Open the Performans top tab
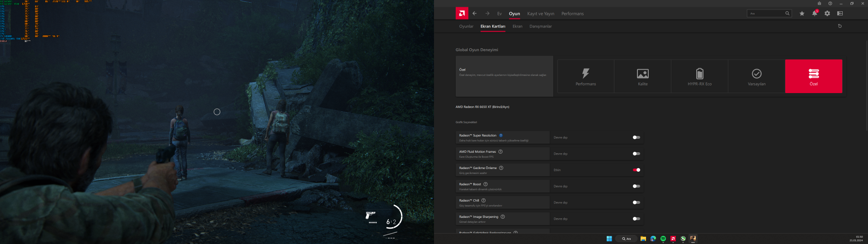 click(572, 14)
